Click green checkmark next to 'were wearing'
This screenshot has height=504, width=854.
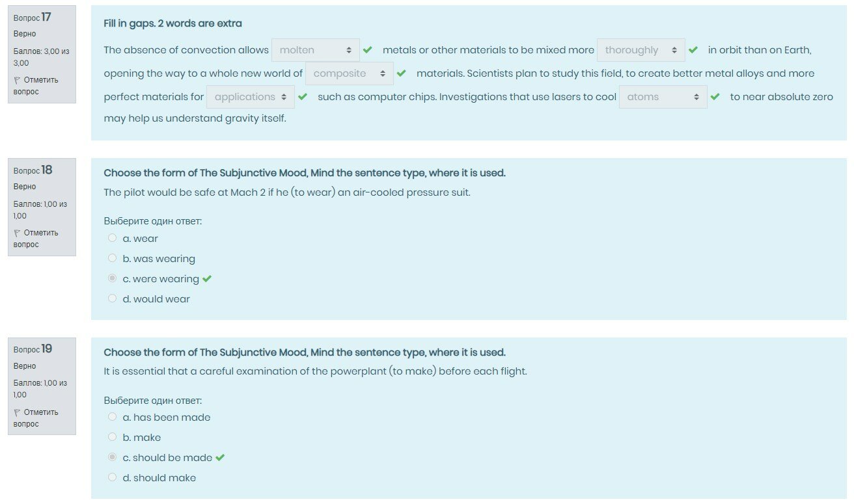pyautogui.click(x=207, y=279)
